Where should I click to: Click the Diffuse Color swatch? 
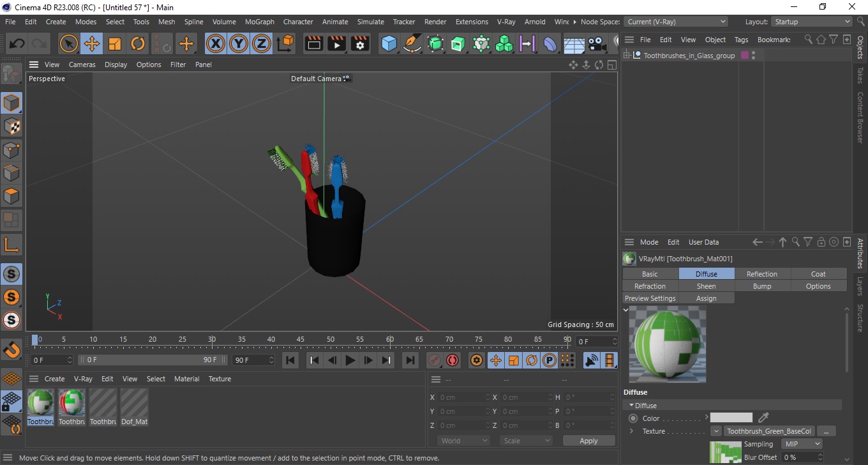click(x=731, y=418)
